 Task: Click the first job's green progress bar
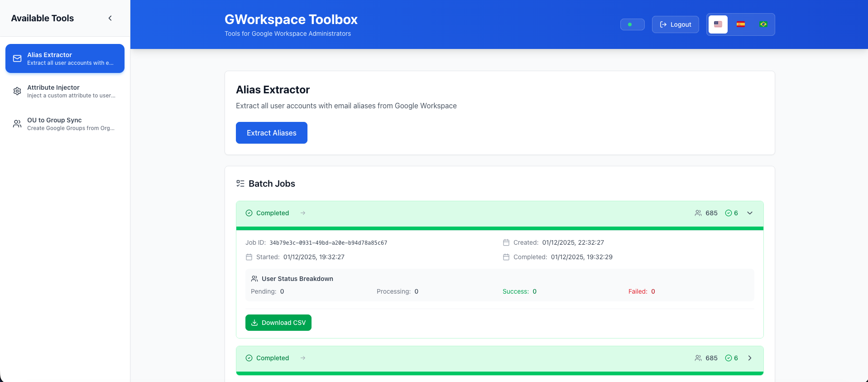click(500, 228)
